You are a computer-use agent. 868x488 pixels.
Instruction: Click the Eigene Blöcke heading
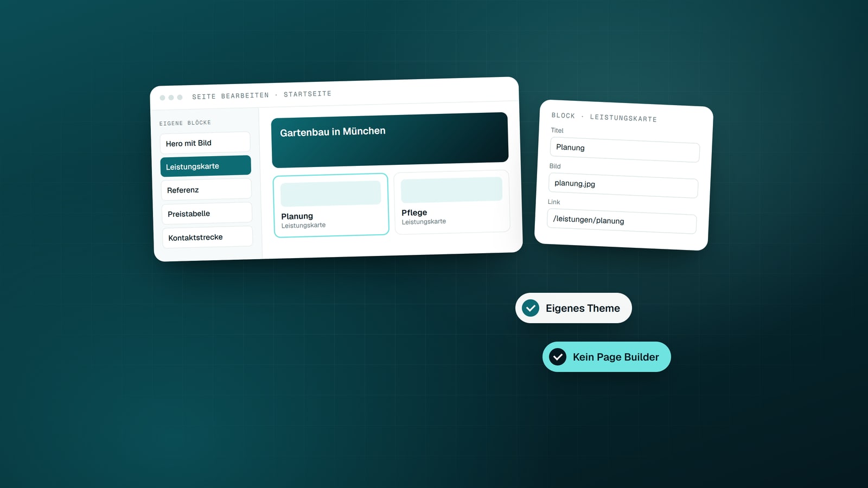click(x=185, y=123)
